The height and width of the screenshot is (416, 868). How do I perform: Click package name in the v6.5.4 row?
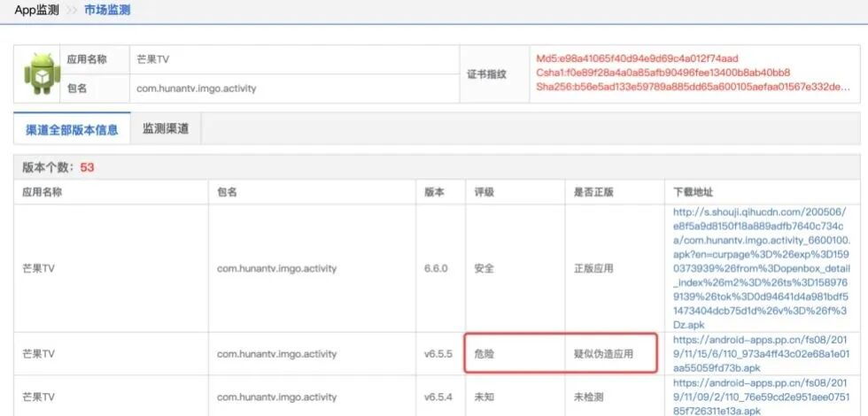[x=276, y=397]
